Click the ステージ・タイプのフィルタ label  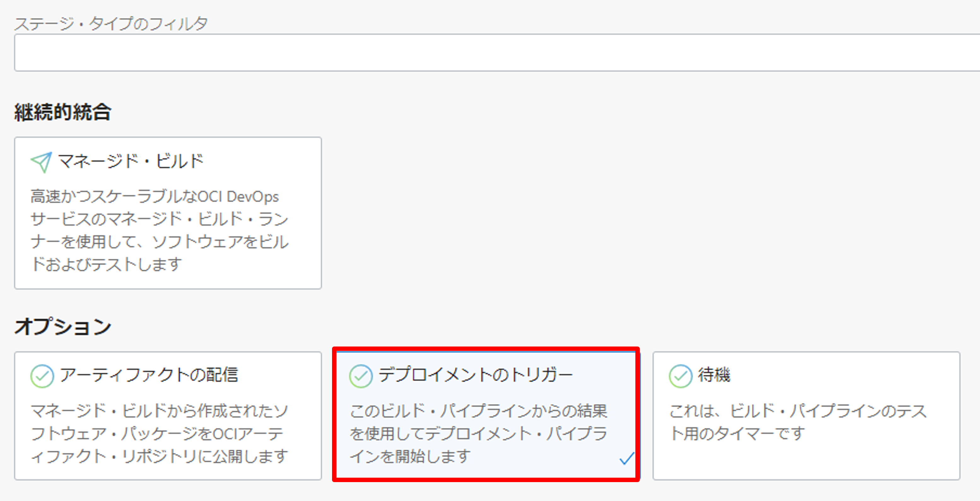(111, 24)
